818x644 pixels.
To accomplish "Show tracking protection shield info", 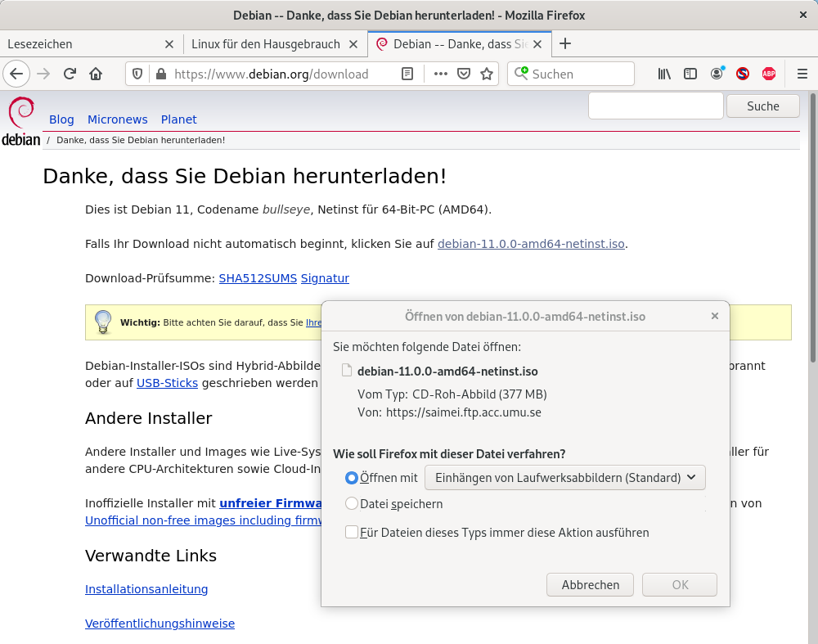I will [137, 74].
